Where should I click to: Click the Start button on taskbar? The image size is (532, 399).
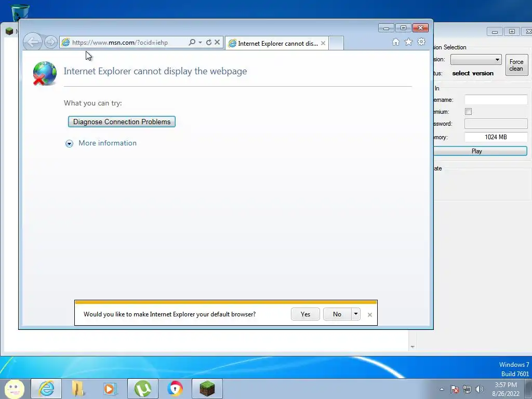[14, 389]
